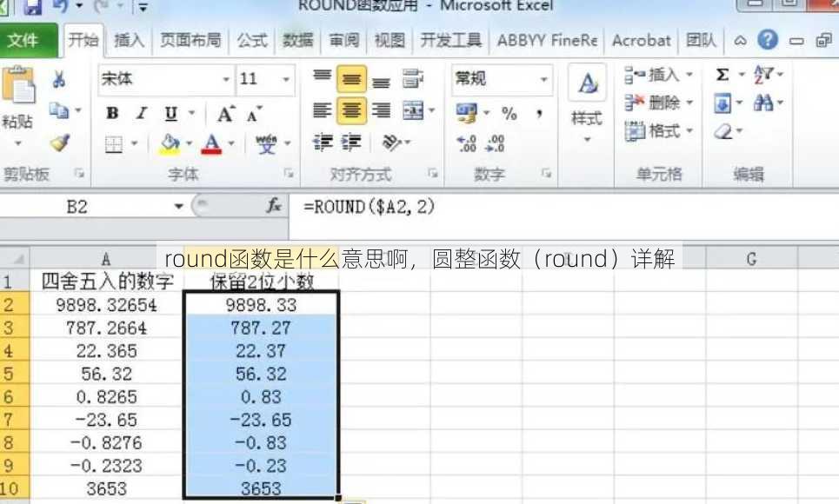Open the Name Box dropdown arrow

click(179, 206)
